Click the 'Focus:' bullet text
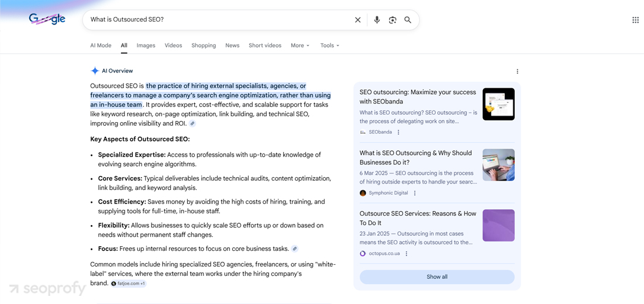Screen dimensions: 644x304 tap(108, 248)
